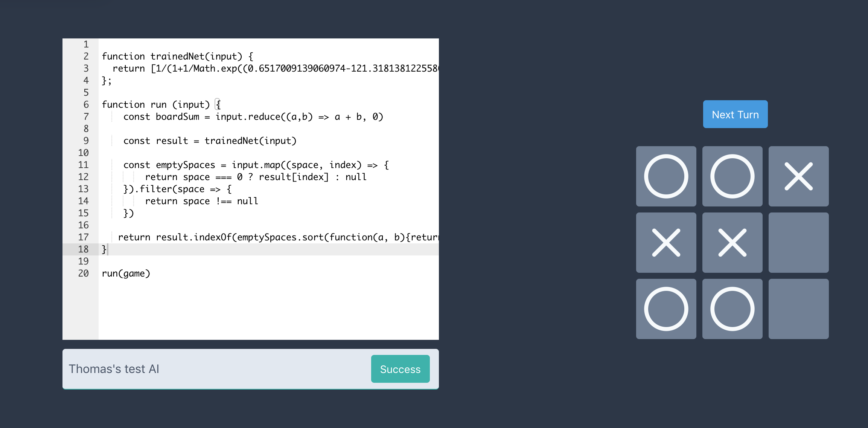This screenshot has width=868, height=428.
Task: Click the bottom-left O board cell
Action: click(x=666, y=309)
